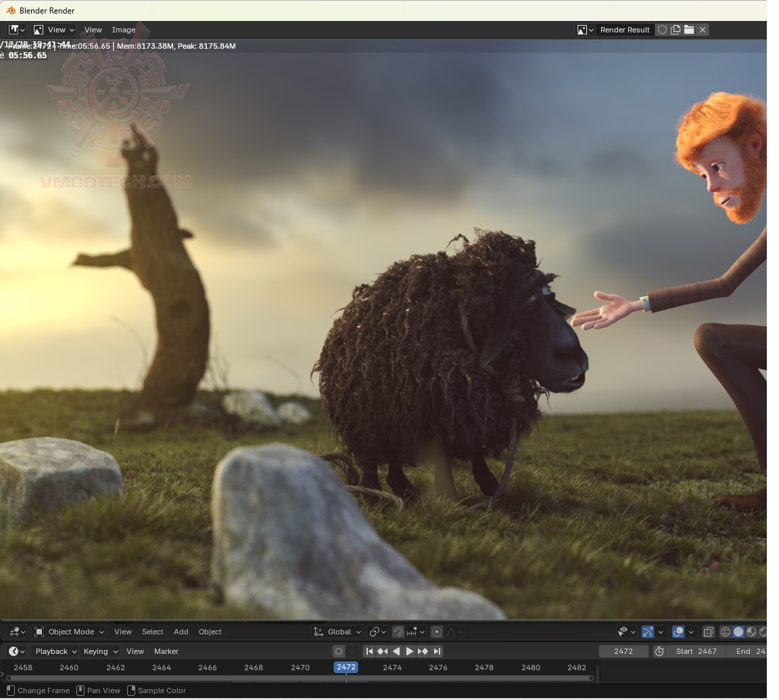Expand overlay options arrow
This screenshot has height=700, width=779.
coord(690,632)
